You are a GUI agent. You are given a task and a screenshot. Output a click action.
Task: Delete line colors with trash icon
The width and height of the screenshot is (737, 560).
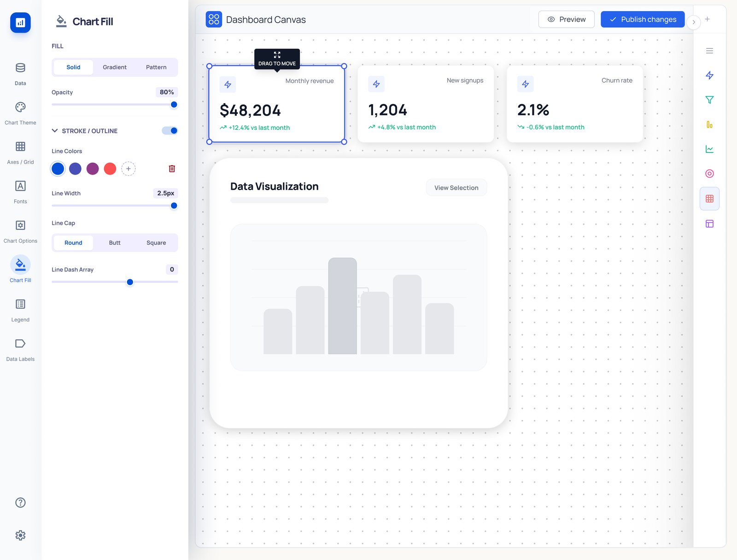click(x=172, y=169)
